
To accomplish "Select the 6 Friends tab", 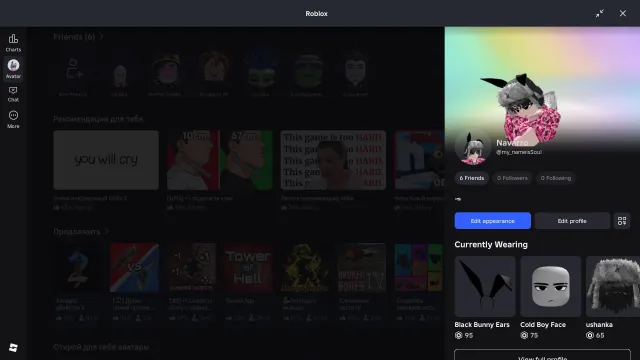I will point(471,178).
